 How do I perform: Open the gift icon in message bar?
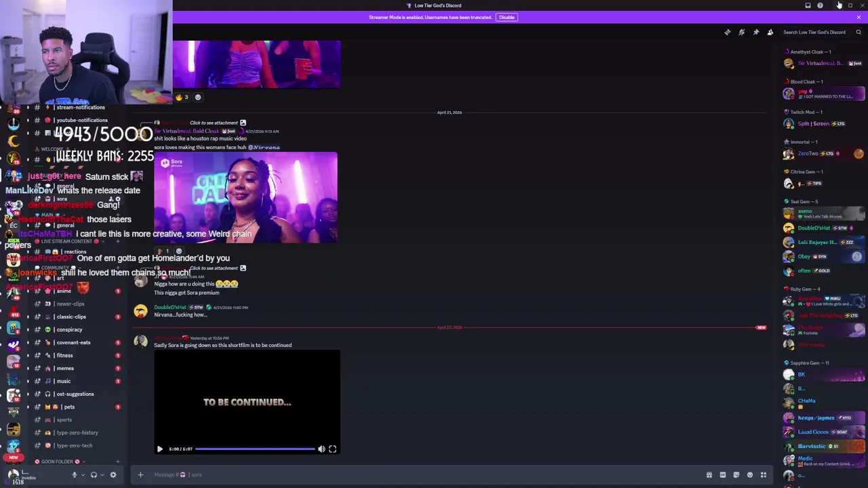[709, 474]
